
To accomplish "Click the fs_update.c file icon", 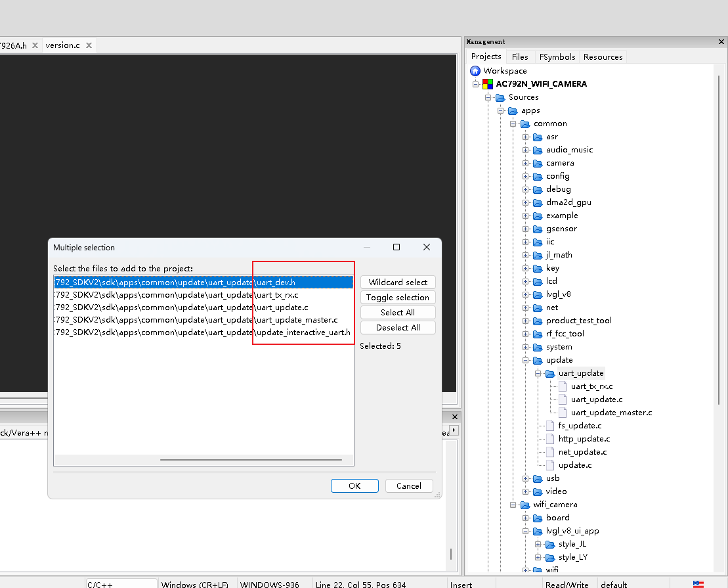I will pos(550,426).
